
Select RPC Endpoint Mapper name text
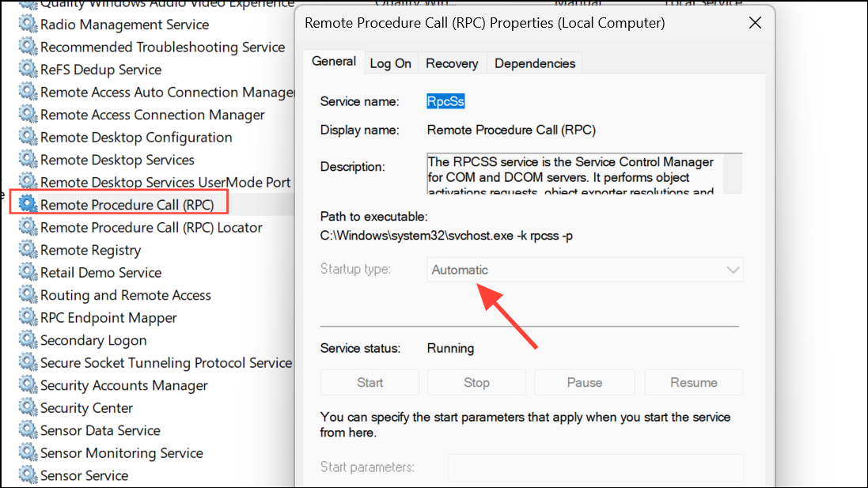tap(108, 318)
